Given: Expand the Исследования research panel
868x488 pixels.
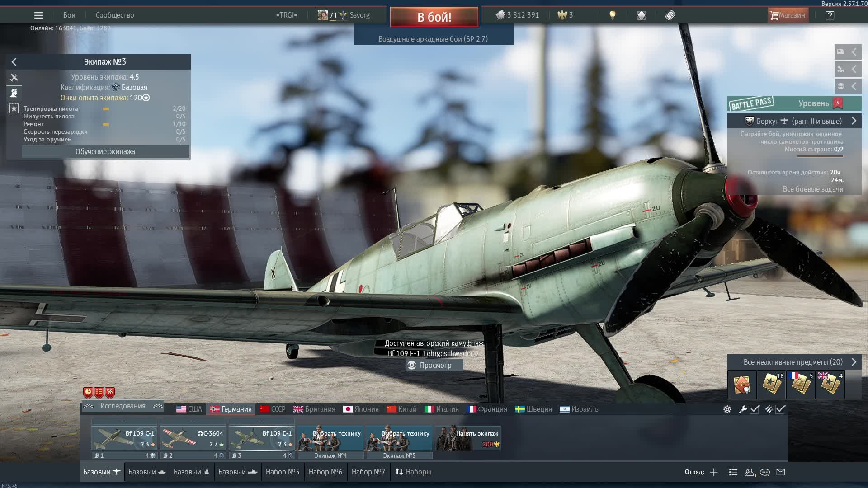Looking at the screenshot, I should click(123, 406).
